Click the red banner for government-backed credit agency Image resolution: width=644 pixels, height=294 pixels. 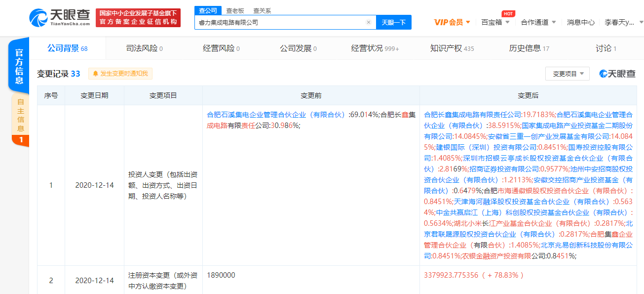138,18
